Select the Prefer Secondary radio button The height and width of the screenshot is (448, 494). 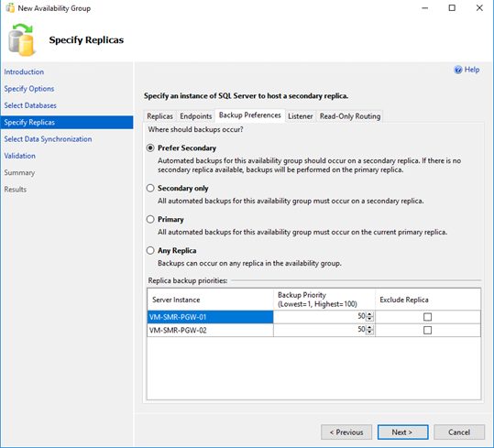point(150,148)
